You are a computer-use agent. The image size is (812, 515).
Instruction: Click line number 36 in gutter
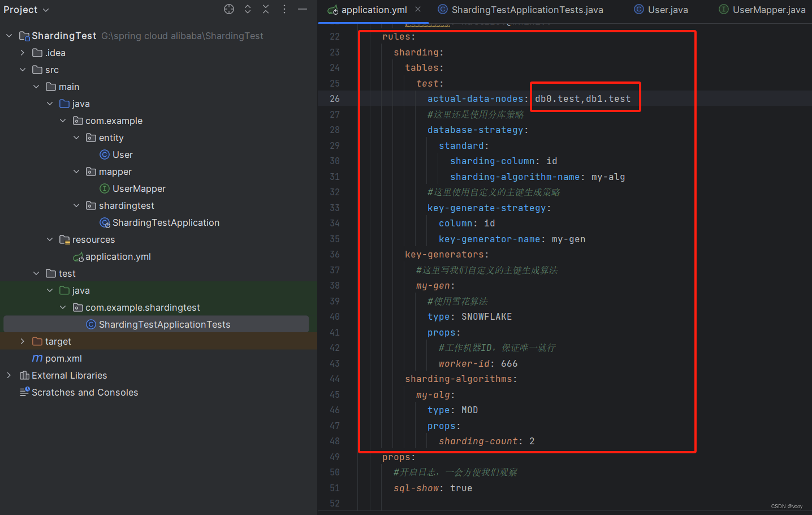pos(335,254)
